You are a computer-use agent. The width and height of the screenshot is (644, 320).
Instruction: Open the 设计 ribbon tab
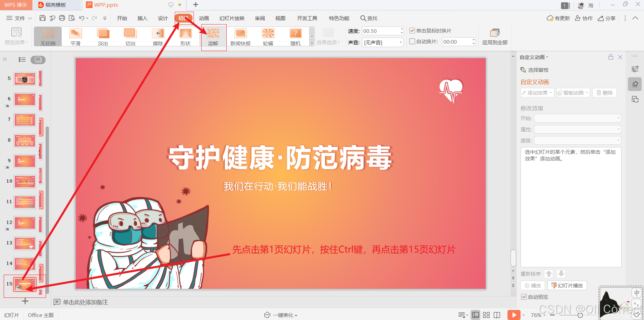pos(163,18)
